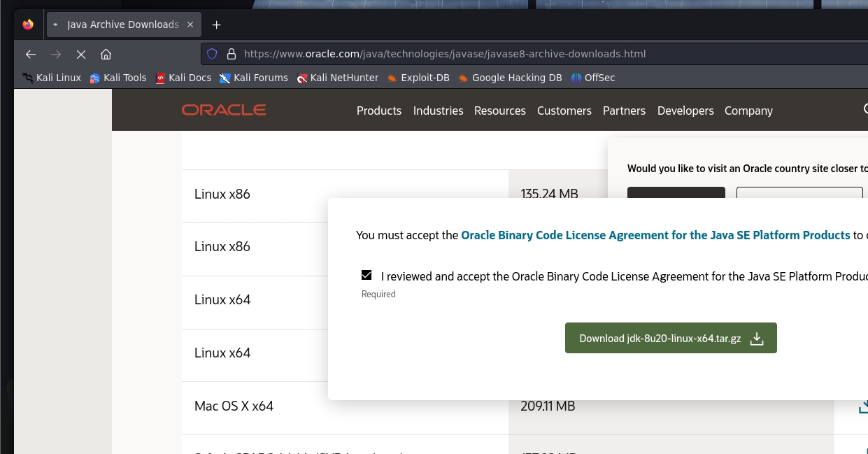Switch to the Java Archive Downloads tab
Viewport: 868px width, 454px height.
122,24
